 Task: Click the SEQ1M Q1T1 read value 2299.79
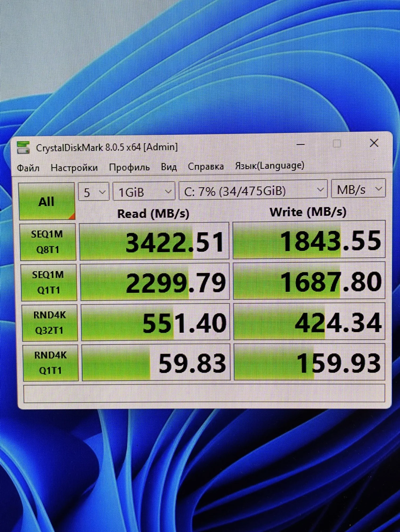(x=155, y=282)
